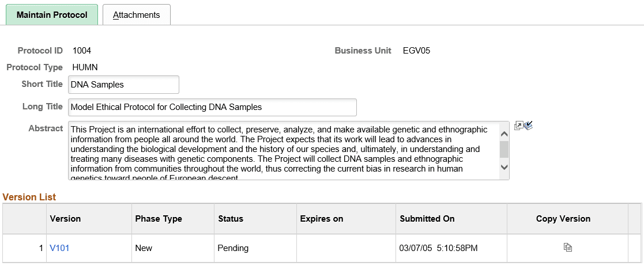644x266 pixels.
Task: Open version V101 link
Action: pos(59,248)
